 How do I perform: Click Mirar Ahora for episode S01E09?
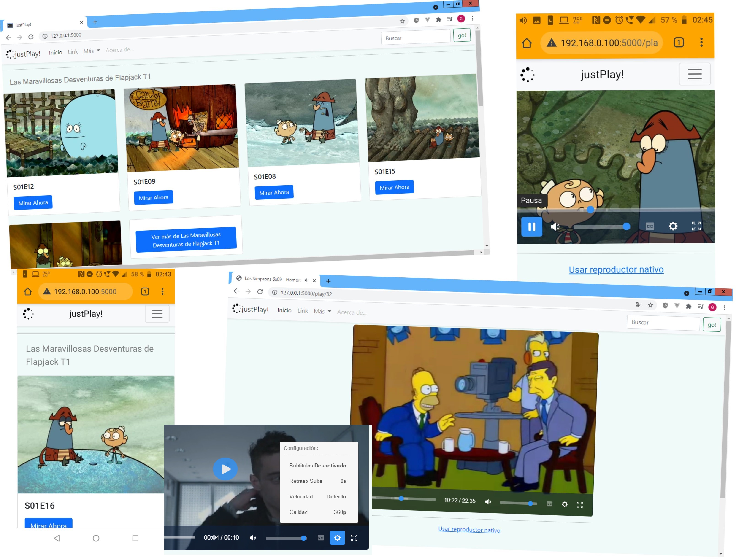pyautogui.click(x=153, y=197)
